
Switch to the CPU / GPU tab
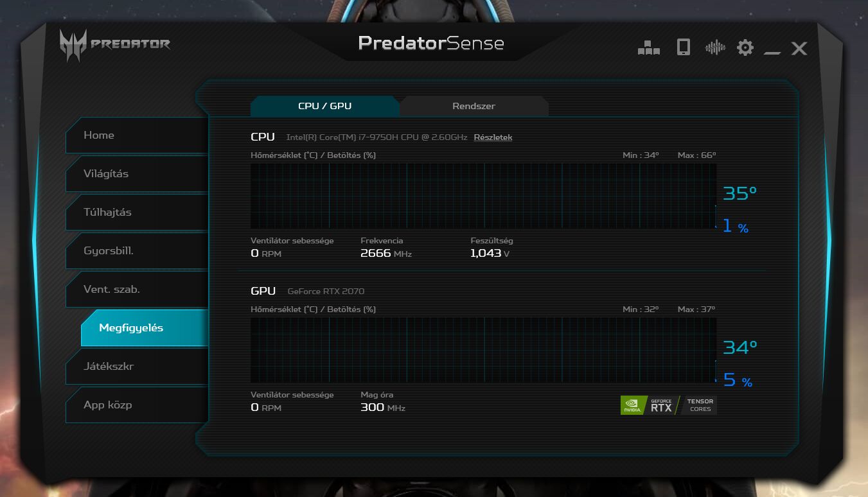click(324, 106)
